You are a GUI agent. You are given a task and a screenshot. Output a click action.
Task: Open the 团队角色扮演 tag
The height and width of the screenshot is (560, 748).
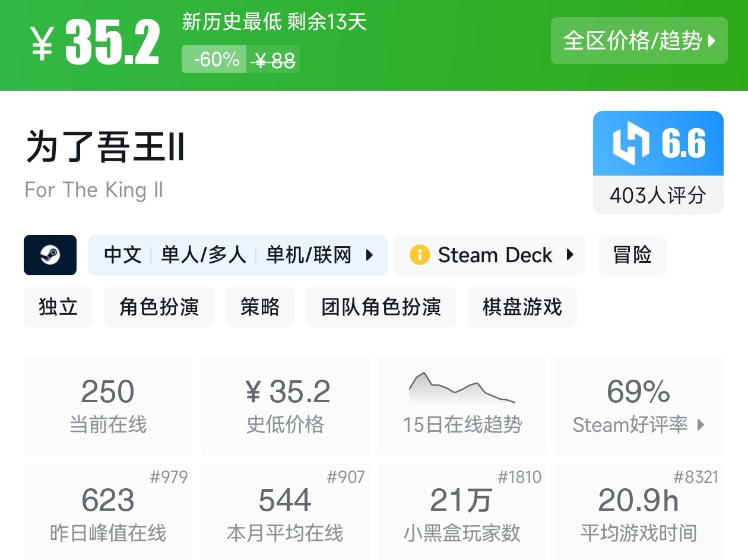point(381,307)
